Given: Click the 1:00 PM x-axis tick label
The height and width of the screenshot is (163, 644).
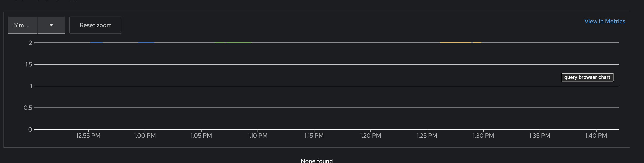Looking at the screenshot, I should point(145,136).
